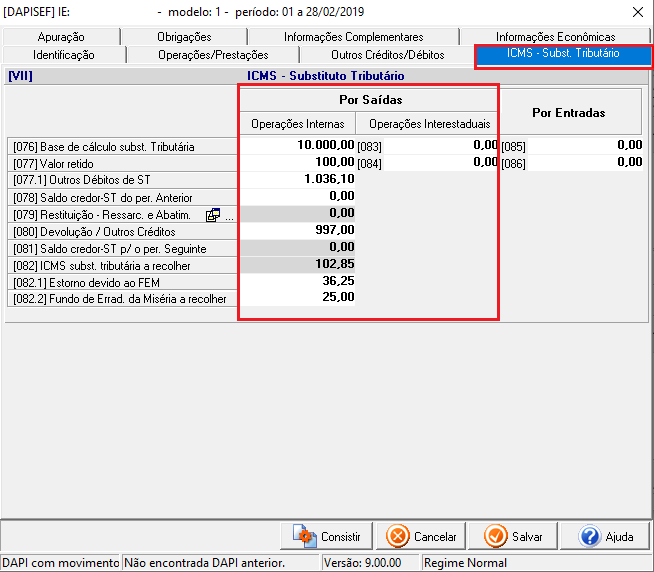The width and height of the screenshot is (654, 572).
Task: Open the Obrigações tab
Action: pyautogui.click(x=184, y=37)
